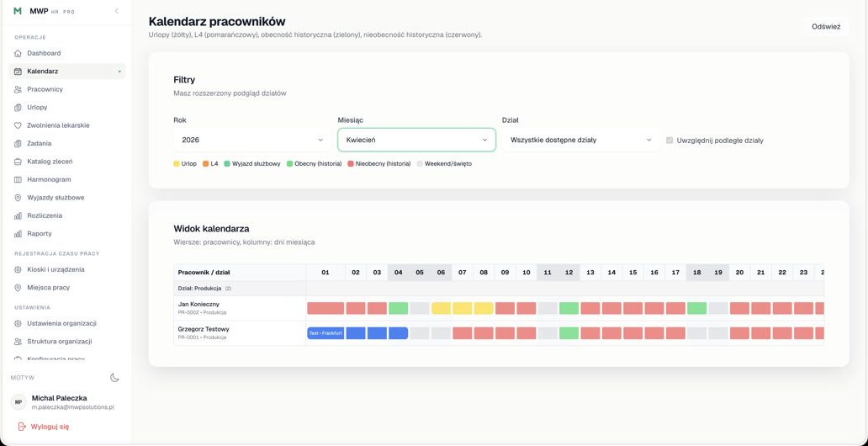Click the Wyjazd służbowy legend swatch
The height and width of the screenshot is (446, 868).
[227, 164]
